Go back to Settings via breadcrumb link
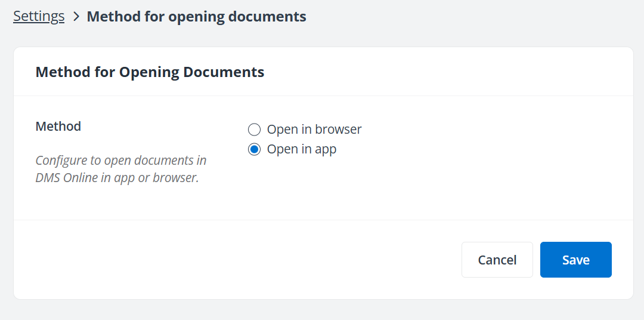The height and width of the screenshot is (320, 644). [x=39, y=16]
